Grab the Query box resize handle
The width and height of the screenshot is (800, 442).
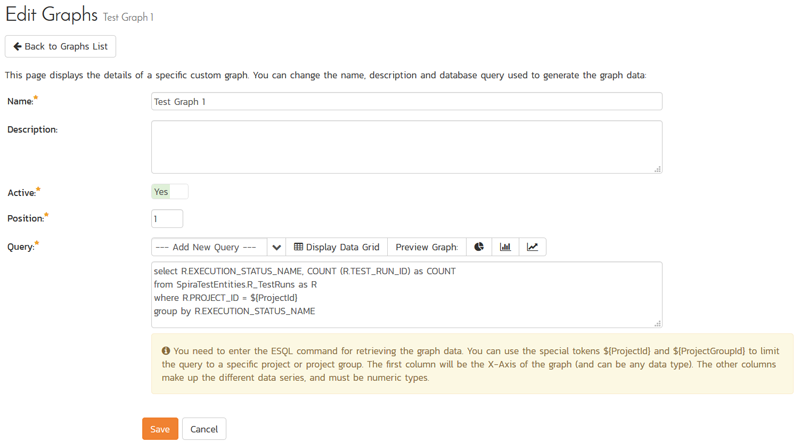pos(657,323)
